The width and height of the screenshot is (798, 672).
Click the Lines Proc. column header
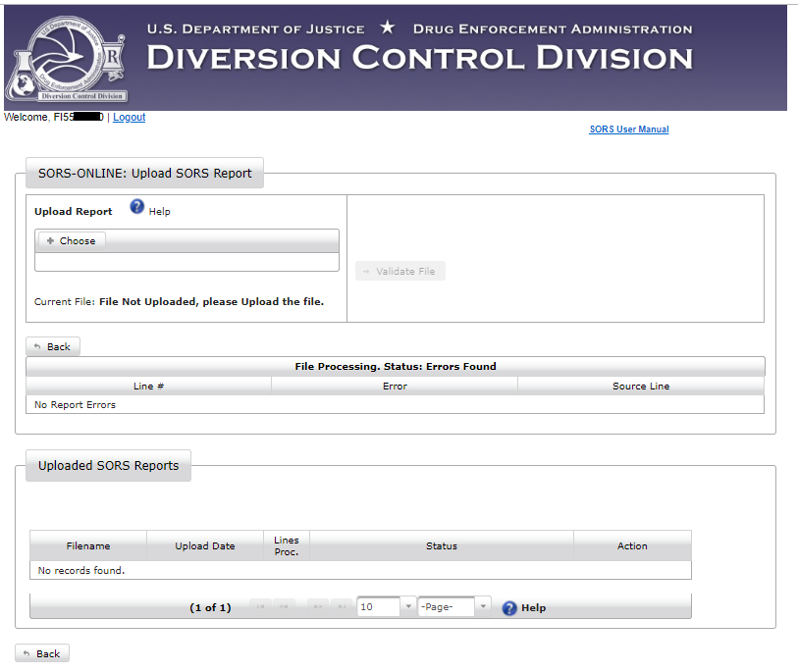[287, 545]
